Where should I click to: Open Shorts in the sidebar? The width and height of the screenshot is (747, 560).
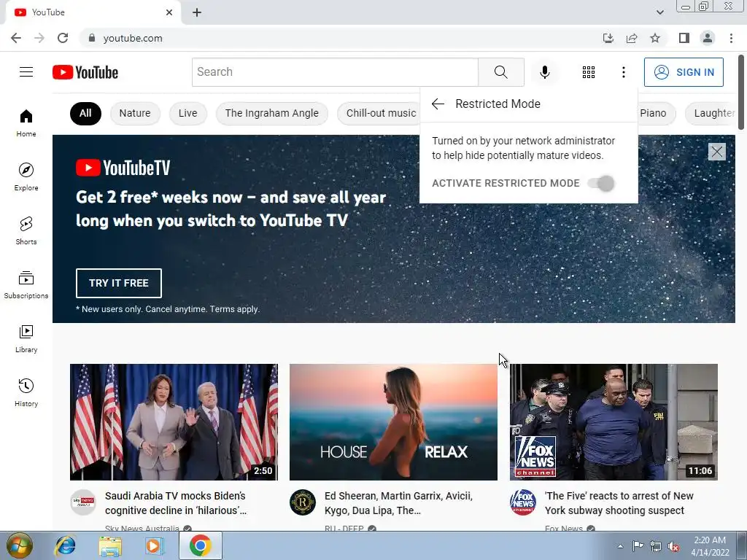26,230
